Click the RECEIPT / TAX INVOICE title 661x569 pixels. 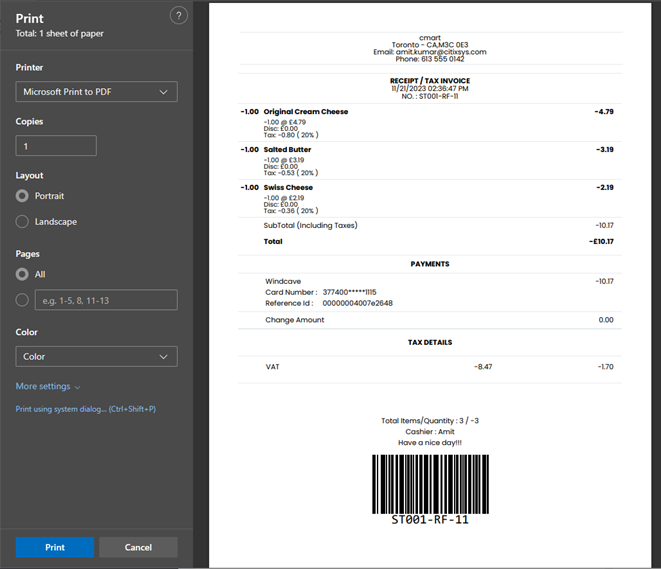coord(429,80)
